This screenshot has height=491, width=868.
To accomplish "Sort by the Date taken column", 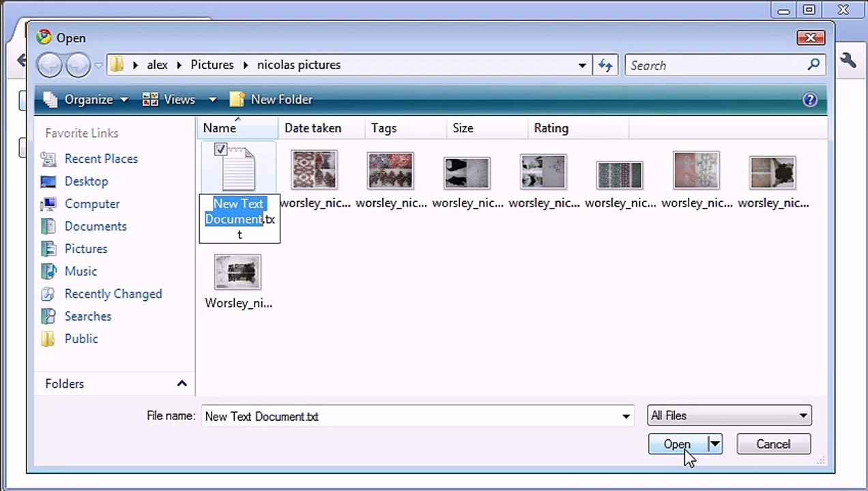I will 321,128.
